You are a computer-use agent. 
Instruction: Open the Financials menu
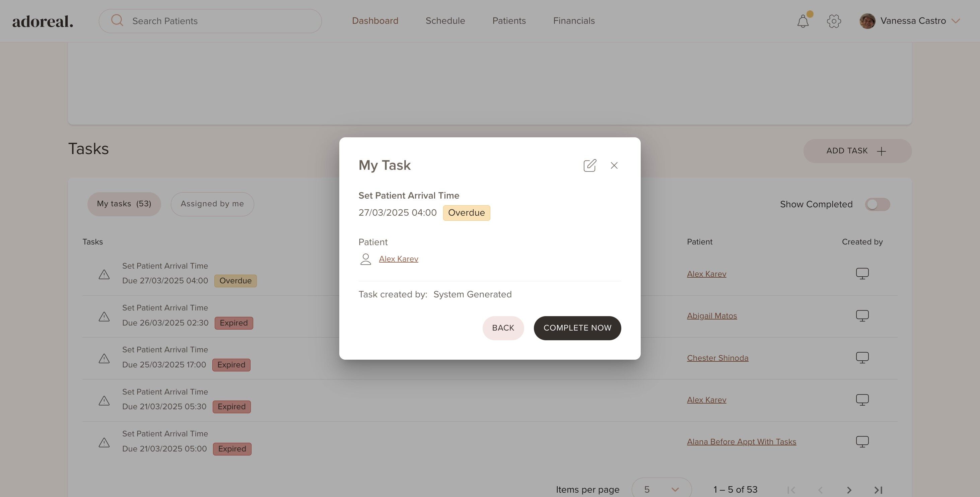574,21
